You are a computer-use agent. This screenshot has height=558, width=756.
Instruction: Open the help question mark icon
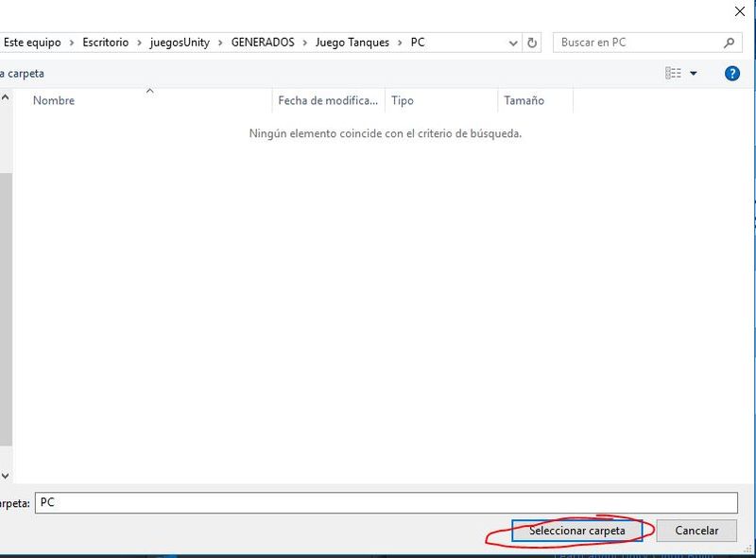pyautogui.click(x=731, y=74)
